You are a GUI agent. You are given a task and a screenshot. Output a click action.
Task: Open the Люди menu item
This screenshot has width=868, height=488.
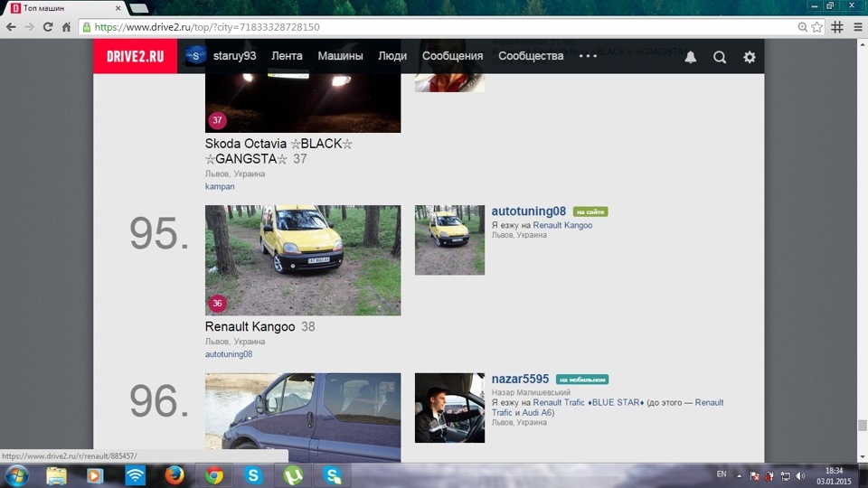pyautogui.click(x=392, y=56)
